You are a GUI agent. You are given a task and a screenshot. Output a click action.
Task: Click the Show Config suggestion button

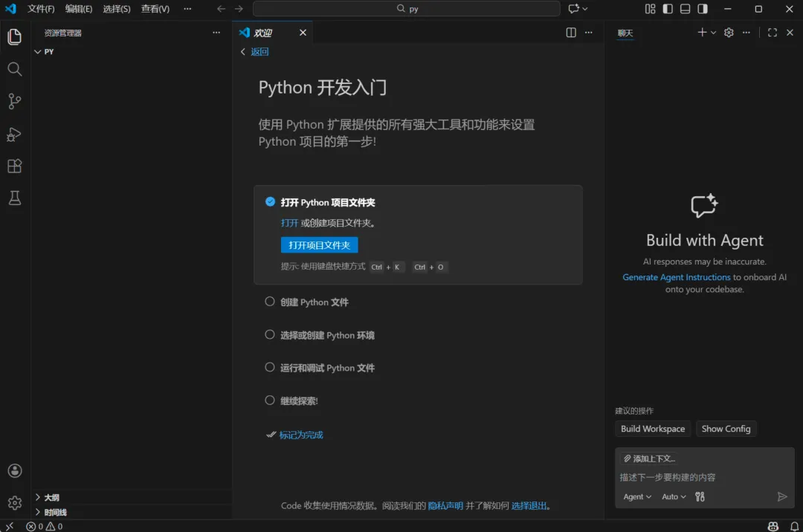726,429
